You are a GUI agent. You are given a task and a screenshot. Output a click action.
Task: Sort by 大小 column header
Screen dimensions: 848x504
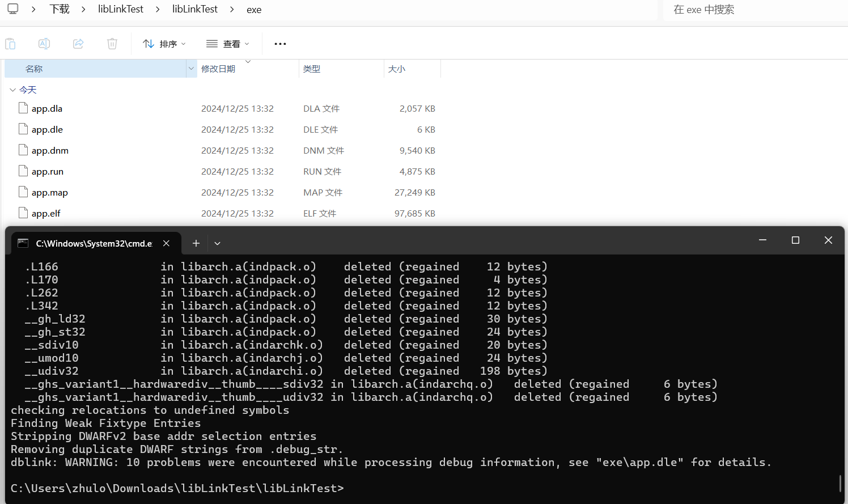click(397, 69)
